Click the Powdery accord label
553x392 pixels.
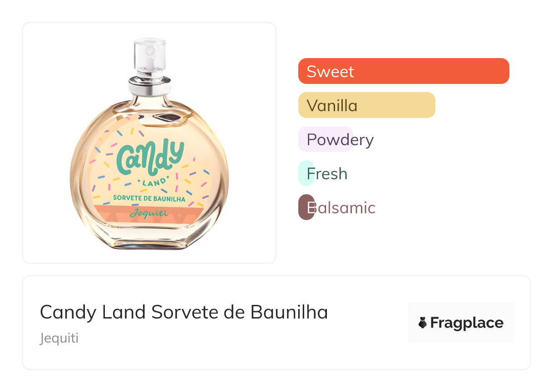click(340, 140)
